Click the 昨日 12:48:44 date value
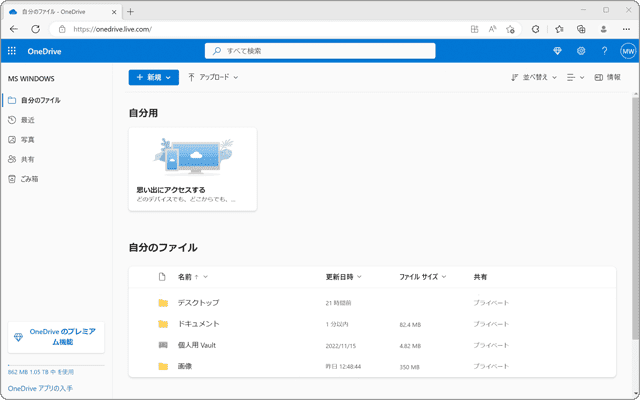Screen dimensions: 640x400 tap(343, 367)
